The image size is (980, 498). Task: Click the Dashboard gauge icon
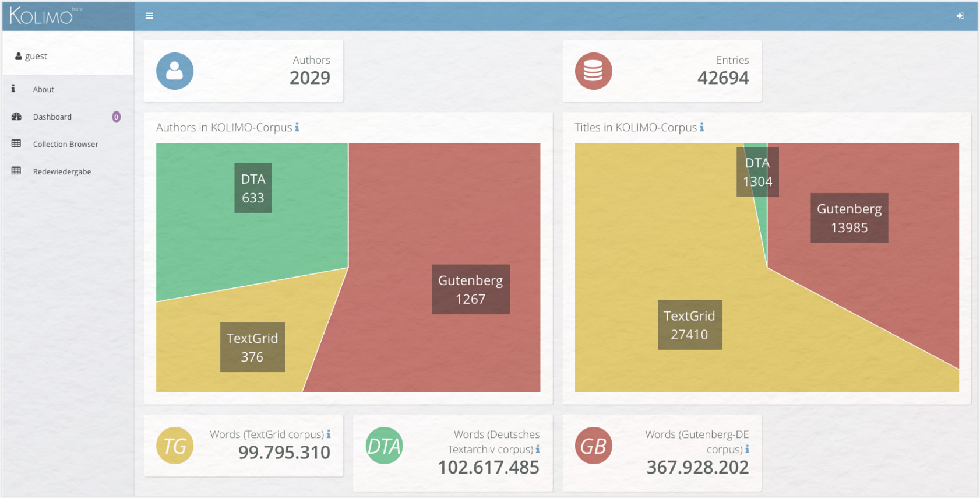point(16,117)
